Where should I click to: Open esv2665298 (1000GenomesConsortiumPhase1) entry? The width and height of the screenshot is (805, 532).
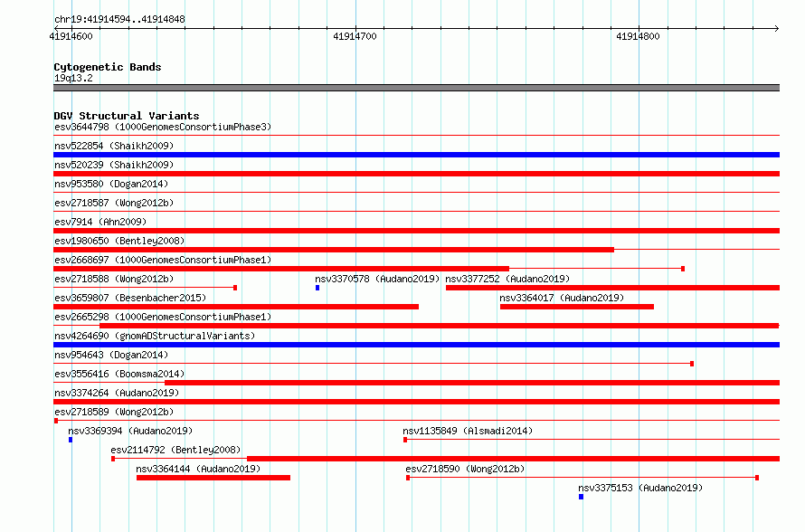163,317
